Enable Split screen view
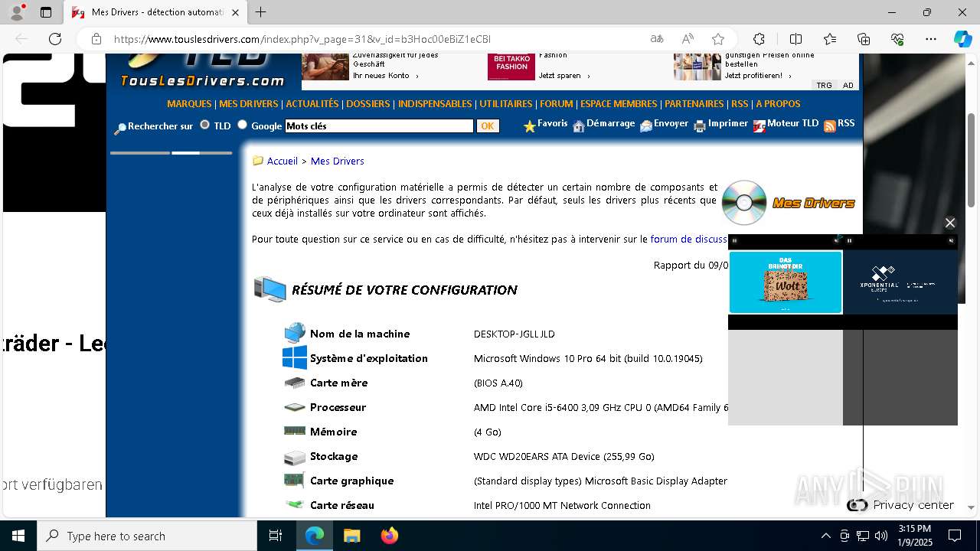980x551 pixels. tap(795, 39)
